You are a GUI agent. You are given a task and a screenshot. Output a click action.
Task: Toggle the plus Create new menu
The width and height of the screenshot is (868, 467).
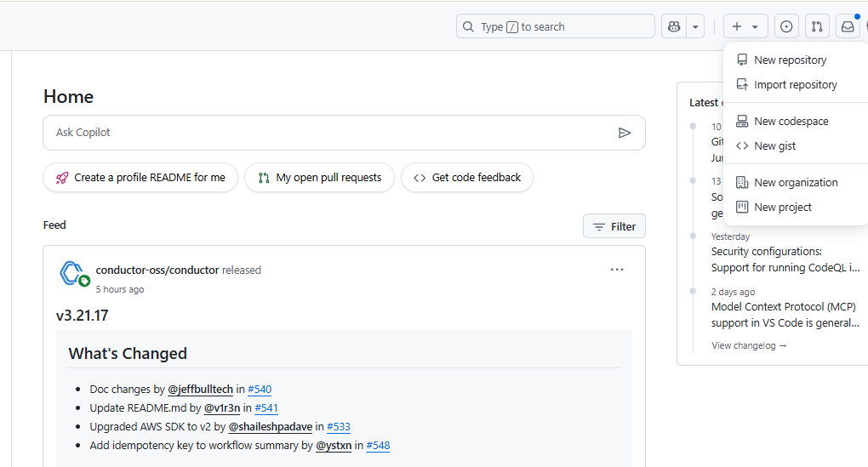coord(745,26)
